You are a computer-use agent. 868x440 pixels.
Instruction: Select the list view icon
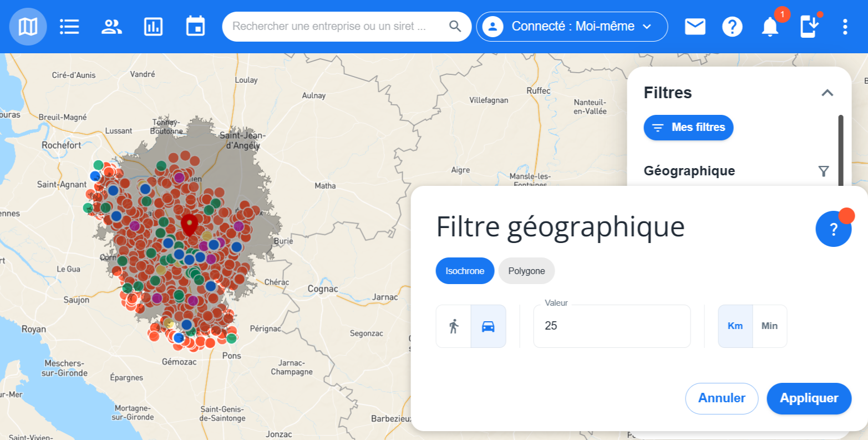pos(69,26)
